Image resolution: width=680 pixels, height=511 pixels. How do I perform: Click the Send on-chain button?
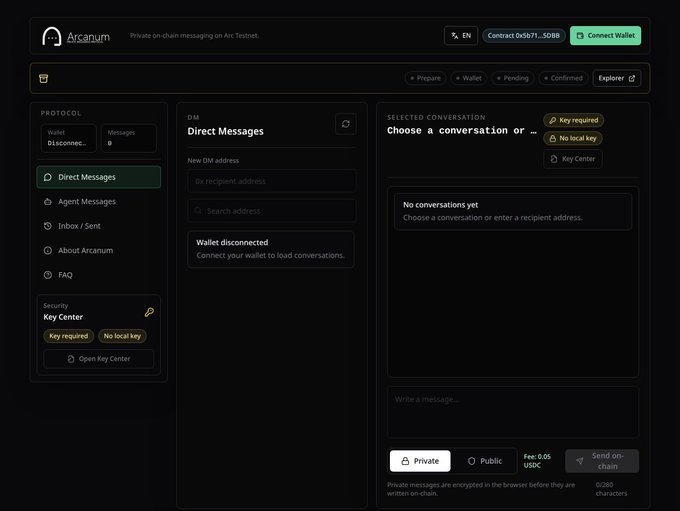[x=602, y=461]
